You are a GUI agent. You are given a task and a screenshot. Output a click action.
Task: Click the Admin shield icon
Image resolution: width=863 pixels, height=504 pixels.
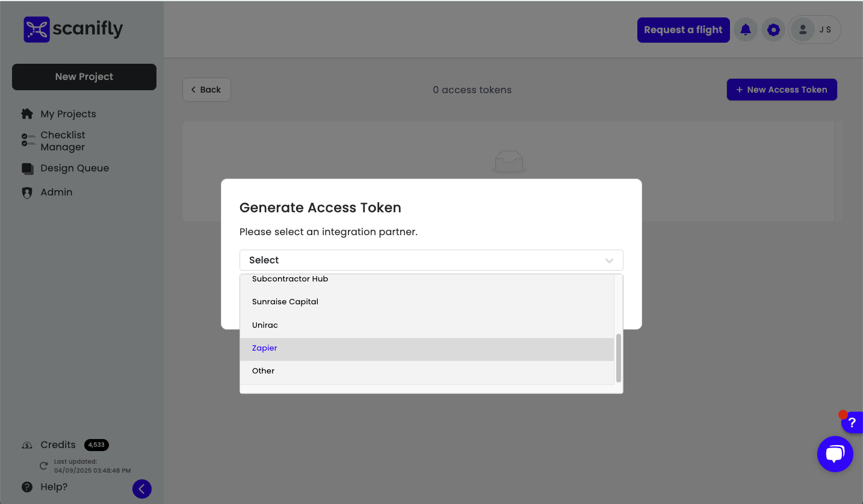27,193
